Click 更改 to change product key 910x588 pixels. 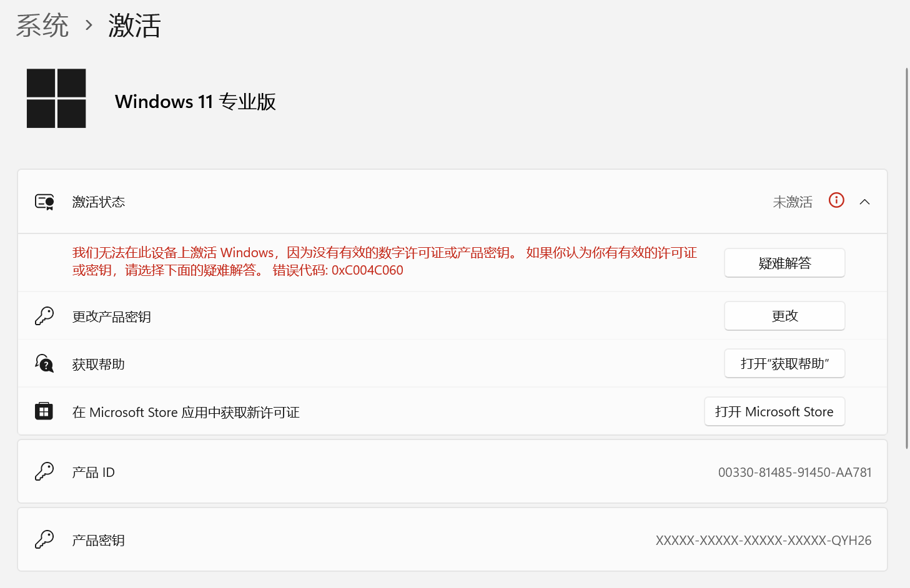(x=784, y=316)
